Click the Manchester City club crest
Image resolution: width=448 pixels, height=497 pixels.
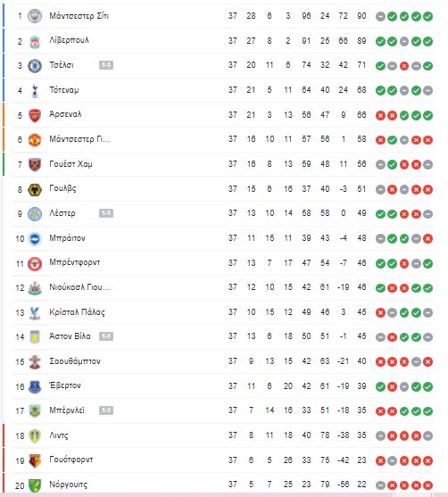pyautogui.click(x=35, y=16)
